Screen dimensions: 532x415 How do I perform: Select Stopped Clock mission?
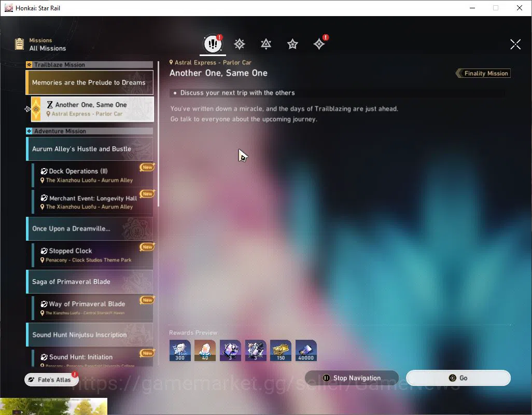(92, 255)
